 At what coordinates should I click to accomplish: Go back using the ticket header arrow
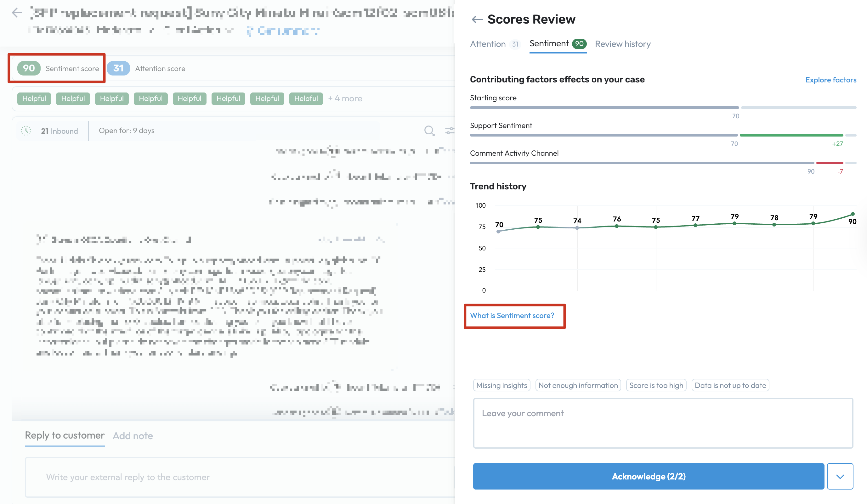pyautogui.click(x=16, y=13)
